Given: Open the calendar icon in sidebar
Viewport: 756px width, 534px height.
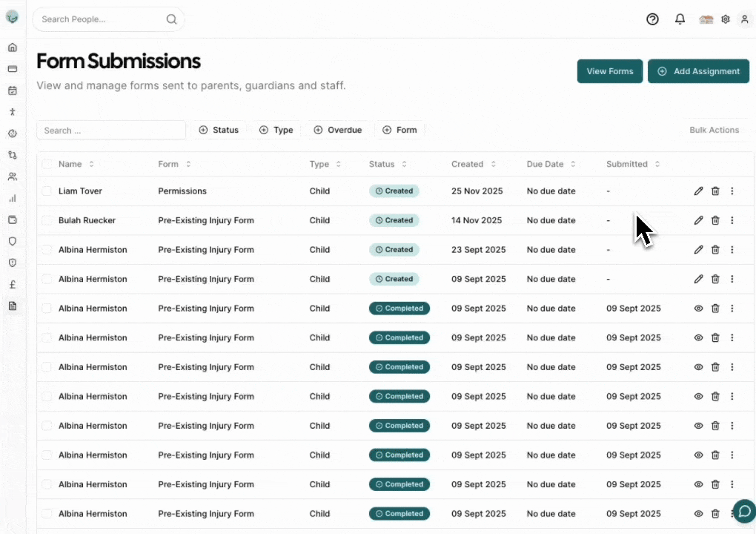Looking at the screenshot, I should 12,90.
